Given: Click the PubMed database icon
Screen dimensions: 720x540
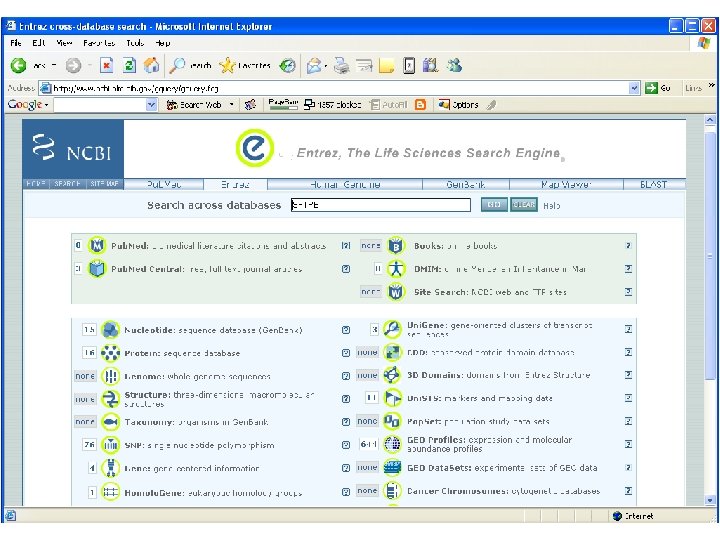Looking at the screenshot, I should 97,246.
